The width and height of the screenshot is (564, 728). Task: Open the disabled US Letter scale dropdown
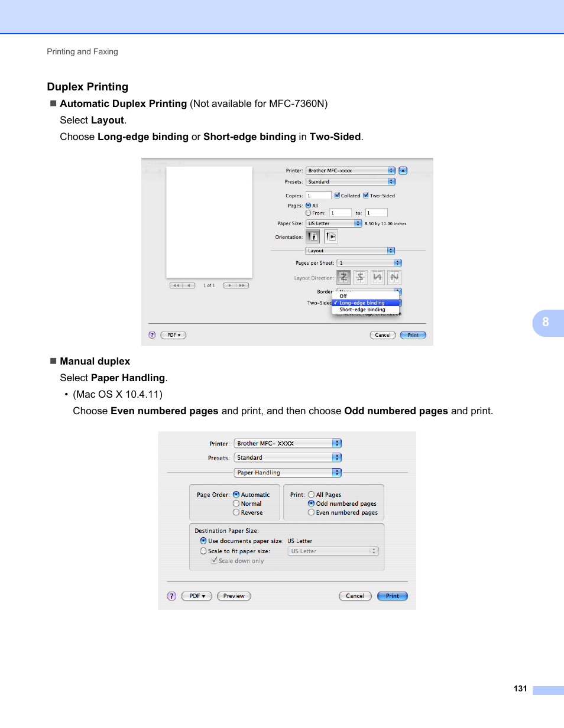pyautogui.click(x=333, y=551)
